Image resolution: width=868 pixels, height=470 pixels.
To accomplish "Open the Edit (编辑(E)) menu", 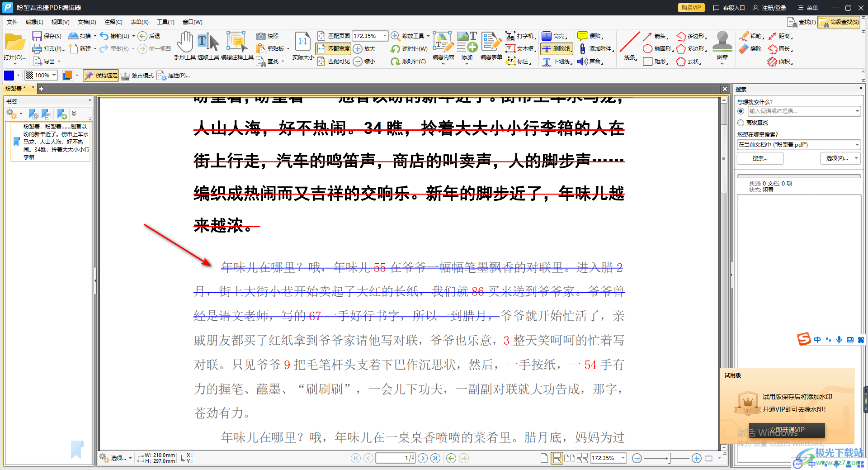I will pos(34,22).
